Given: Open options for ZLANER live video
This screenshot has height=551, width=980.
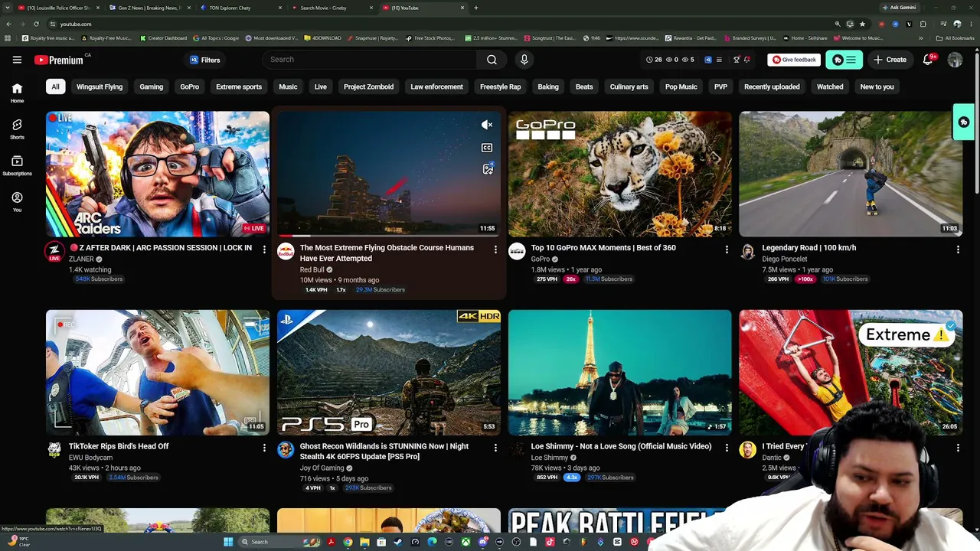Looking at the screenshot, I should [x=264, y=249].
